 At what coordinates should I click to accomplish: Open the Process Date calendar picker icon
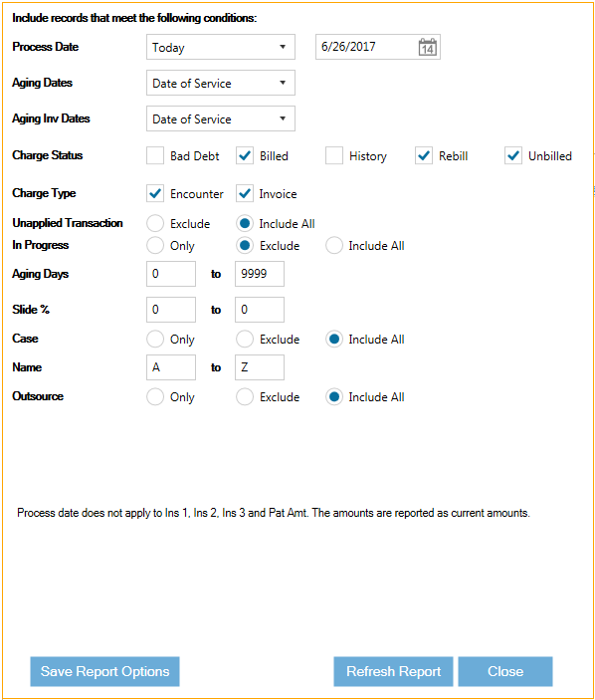pos(427,47)
